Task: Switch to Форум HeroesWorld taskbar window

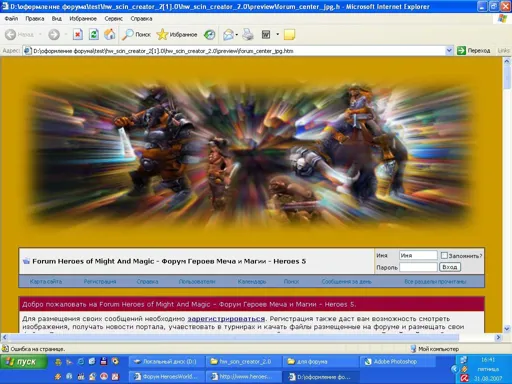Action: [166, 377]
